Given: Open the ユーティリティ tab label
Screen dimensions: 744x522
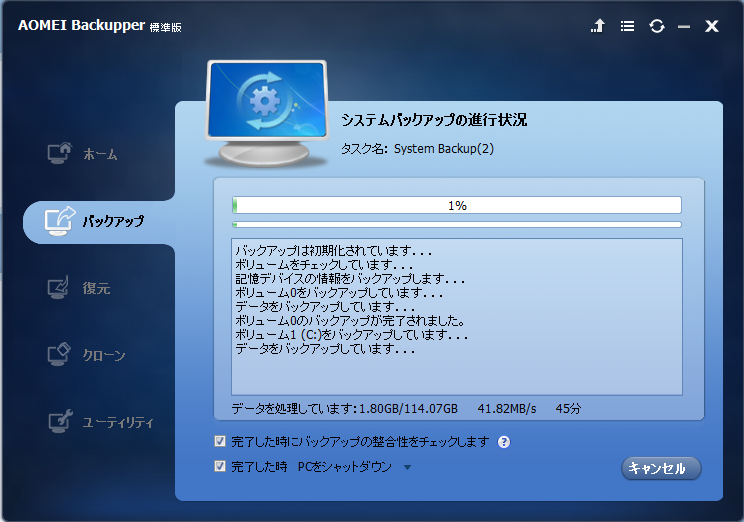Looking at the screenshot, I should coord(118,422).
